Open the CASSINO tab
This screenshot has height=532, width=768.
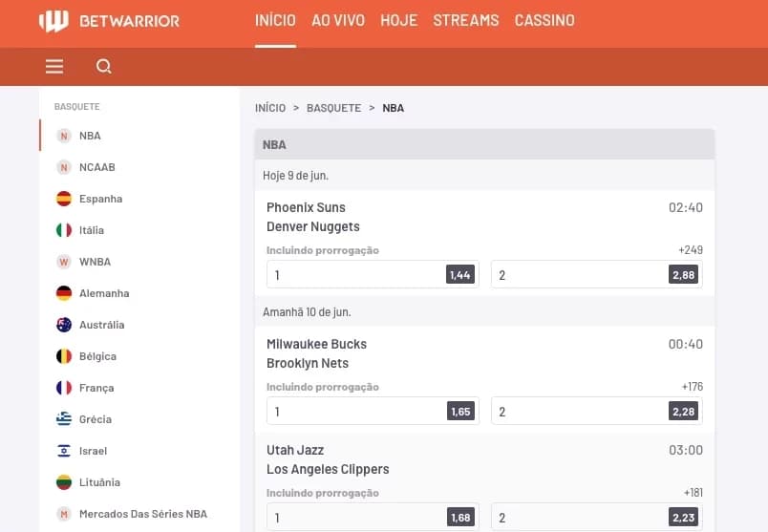pyautogui.click(x=544, y=21)
